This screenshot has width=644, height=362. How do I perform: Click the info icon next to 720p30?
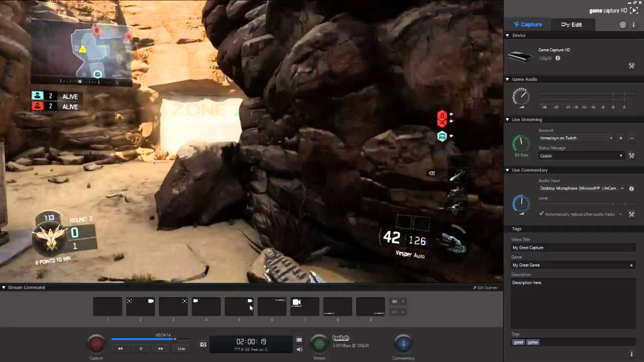coord(557,58)
